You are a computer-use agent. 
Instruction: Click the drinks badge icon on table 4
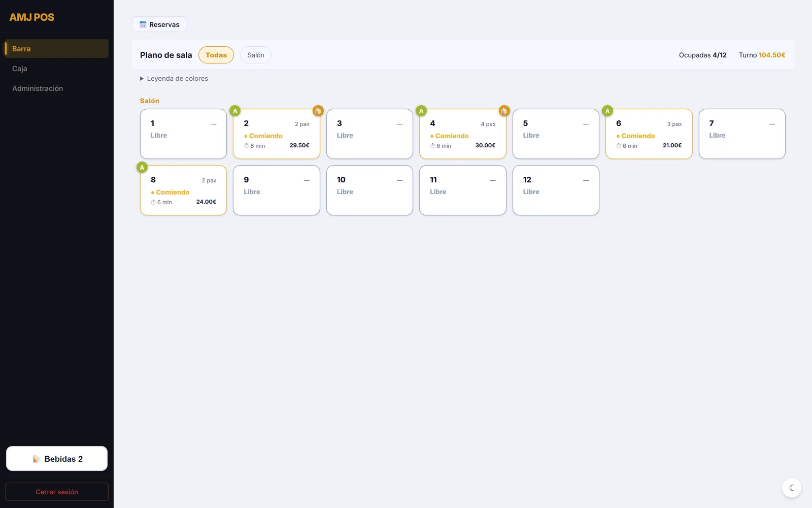[504, 111]
